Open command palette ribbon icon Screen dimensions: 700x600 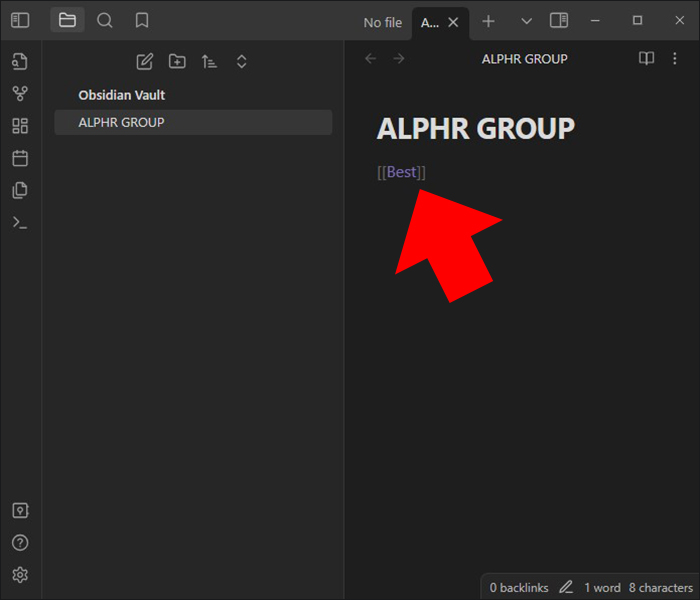(x=20, y=222)
